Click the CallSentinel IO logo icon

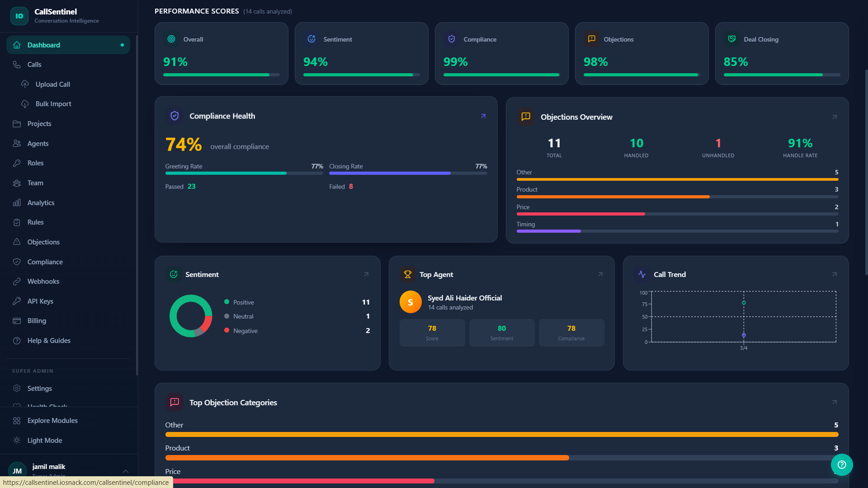[19, 16]
